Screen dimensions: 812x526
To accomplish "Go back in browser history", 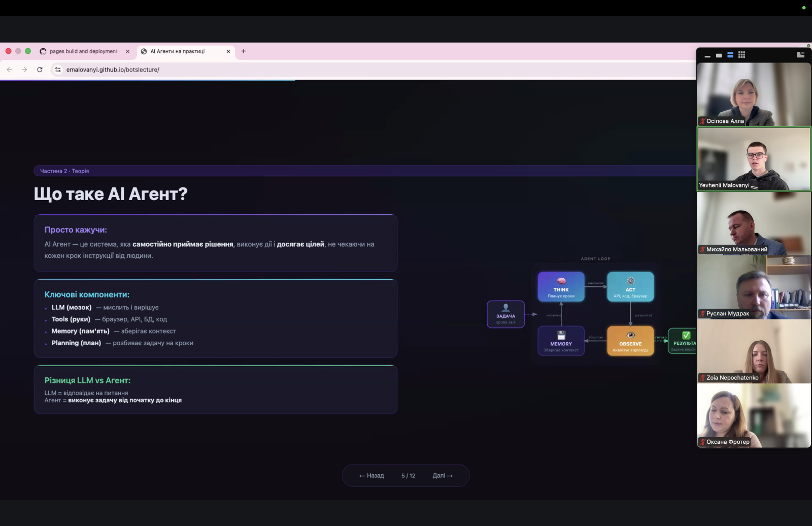I will (9, 70).
